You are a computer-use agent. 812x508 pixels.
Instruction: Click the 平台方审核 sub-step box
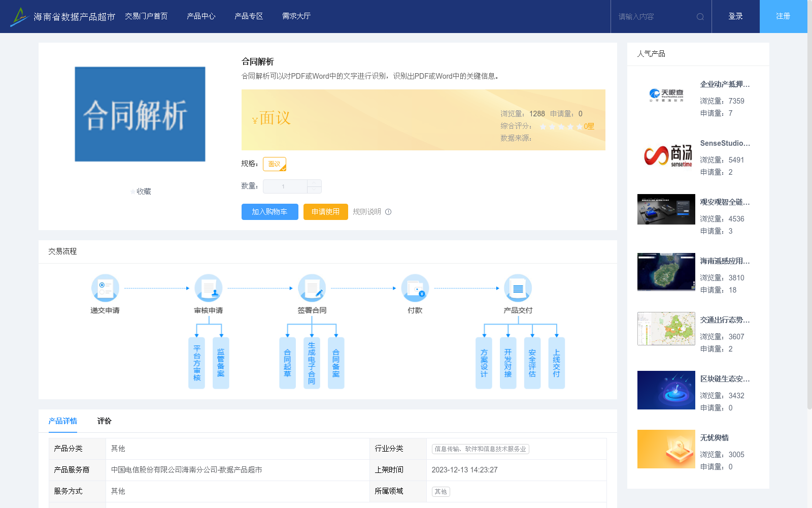coord(197,363)
